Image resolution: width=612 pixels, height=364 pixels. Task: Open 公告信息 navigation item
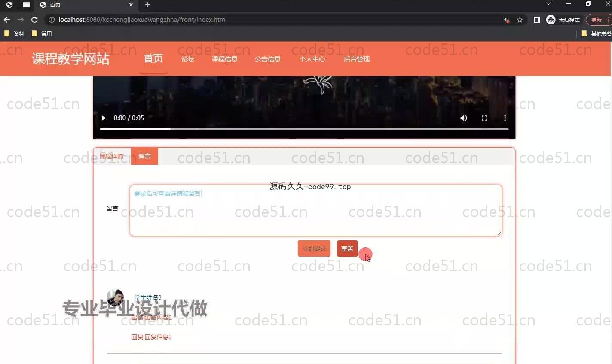[267, 59]
